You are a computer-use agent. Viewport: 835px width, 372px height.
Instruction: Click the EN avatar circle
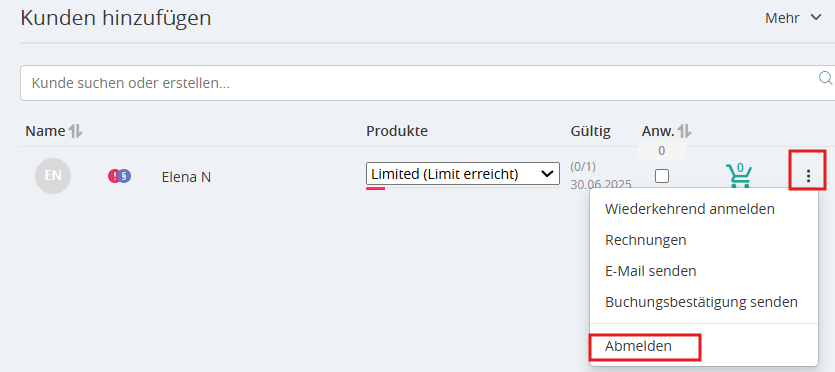click(53, 176)
